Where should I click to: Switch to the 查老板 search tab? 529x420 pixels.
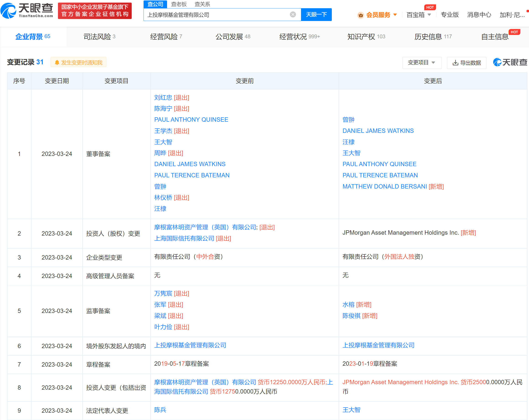tap(179, 4)
